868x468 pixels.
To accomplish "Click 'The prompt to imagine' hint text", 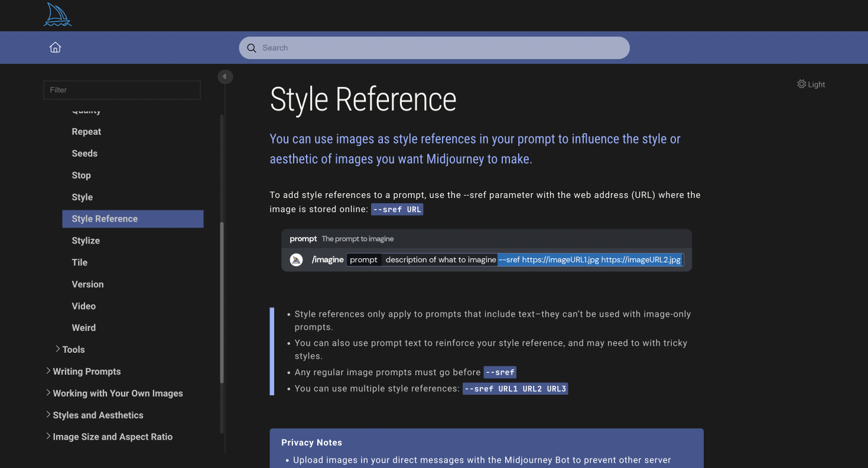I will (357, 239).
